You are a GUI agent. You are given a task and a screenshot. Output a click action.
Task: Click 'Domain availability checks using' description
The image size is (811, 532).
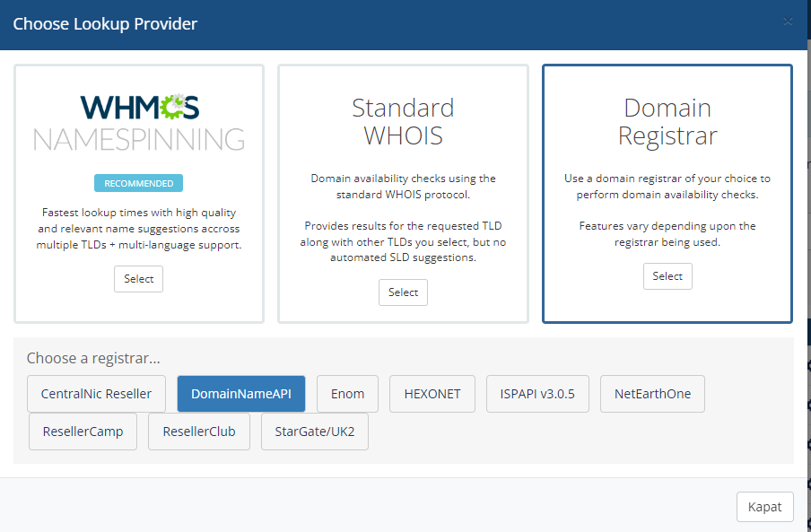click(x=403, y=186)
